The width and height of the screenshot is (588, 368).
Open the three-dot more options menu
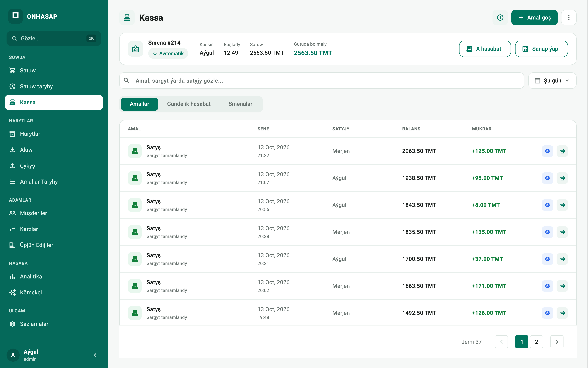569,18
